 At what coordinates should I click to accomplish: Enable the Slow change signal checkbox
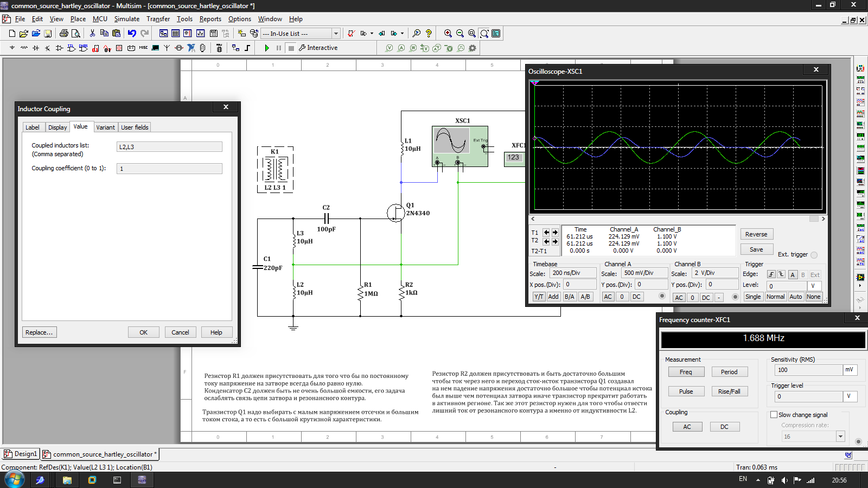pyautogui.click(x=774, y=415)
